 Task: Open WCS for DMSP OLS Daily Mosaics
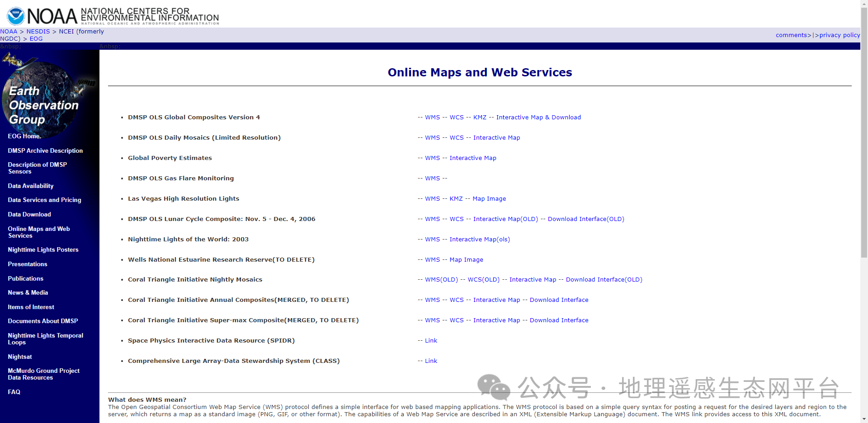click(x=457, y=137)
